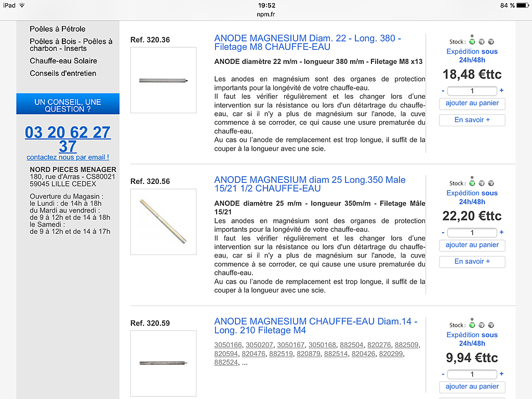Screen dimensions: 532x399
Task: Decrease quantity for 22,20 € anode
Action: (443, 232)
